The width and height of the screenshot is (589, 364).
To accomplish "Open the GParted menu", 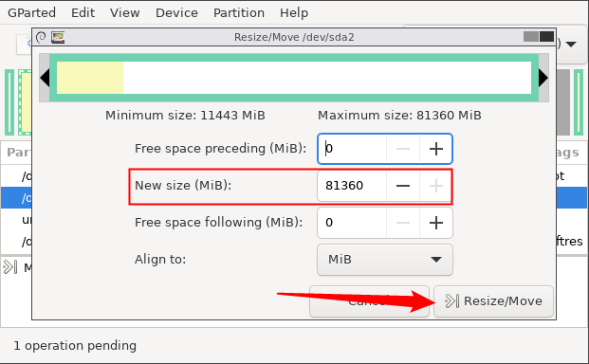I will (x=31, y=12).
